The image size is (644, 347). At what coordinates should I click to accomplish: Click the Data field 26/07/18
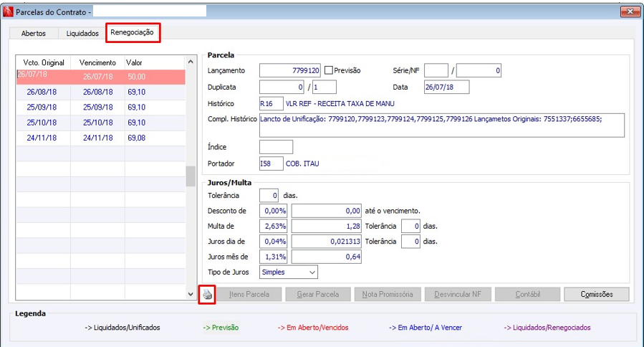pos(446,87)
